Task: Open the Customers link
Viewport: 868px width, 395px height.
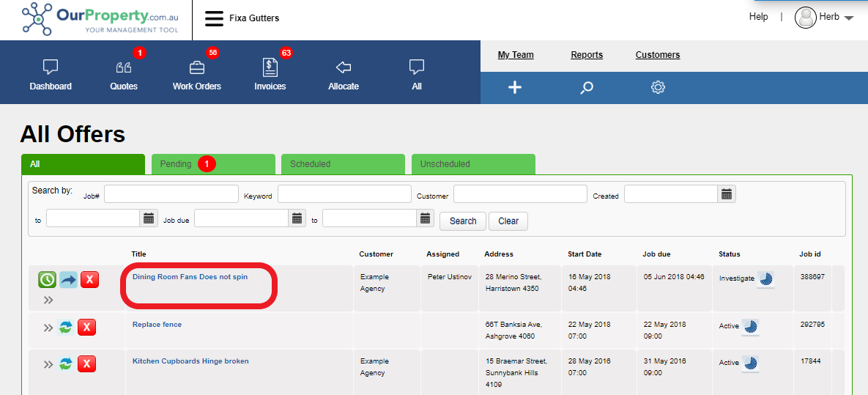Action: click(658, 55)
